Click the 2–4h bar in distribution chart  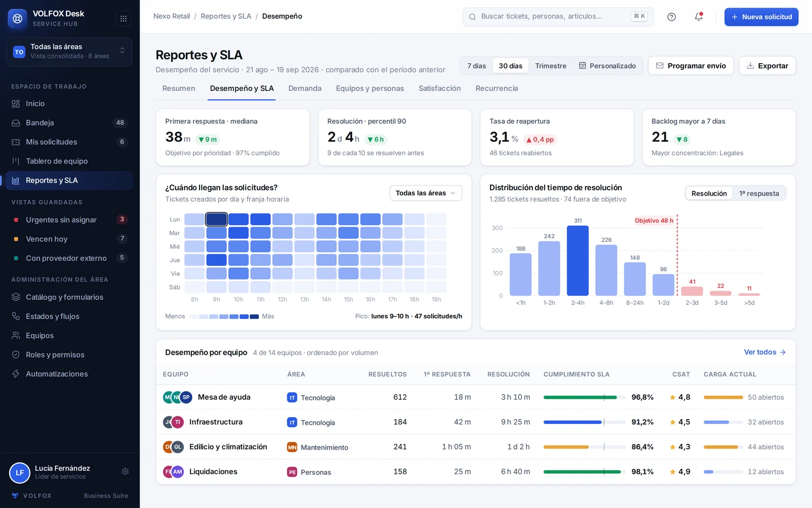578,261
